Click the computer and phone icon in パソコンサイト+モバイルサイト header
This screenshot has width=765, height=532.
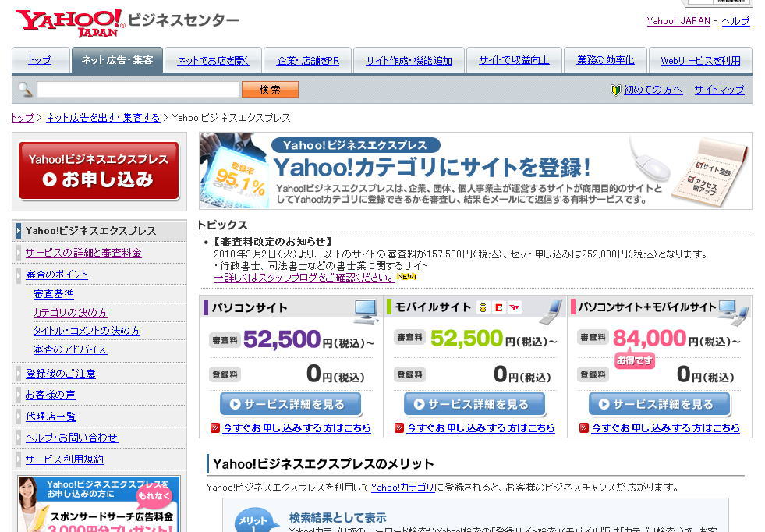(735, 312)
